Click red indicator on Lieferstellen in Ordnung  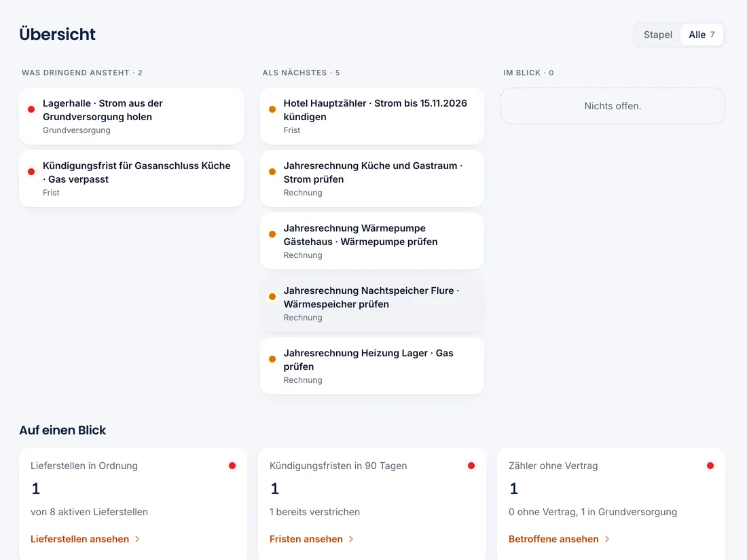(x=232, y=466)
